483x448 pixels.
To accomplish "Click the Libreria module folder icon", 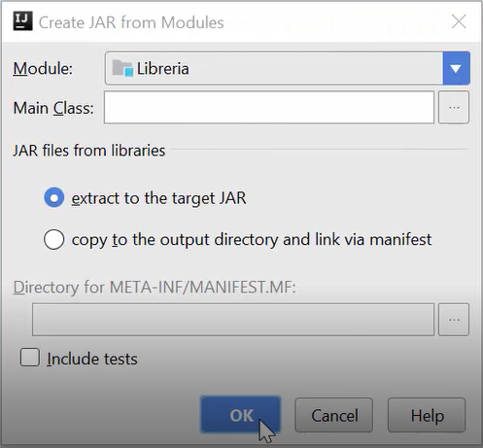I will 122,68.
